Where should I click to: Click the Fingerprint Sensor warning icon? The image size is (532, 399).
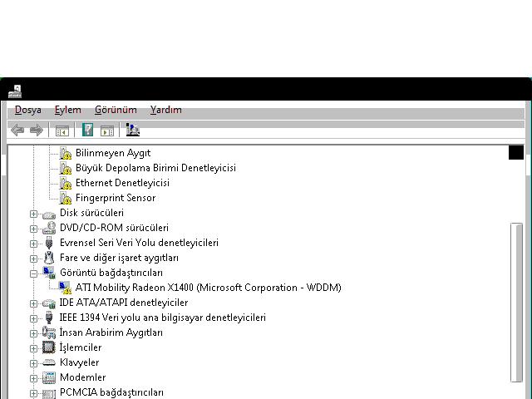65,198
